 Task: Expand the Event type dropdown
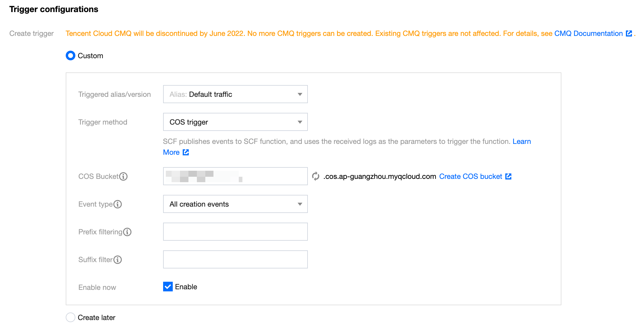235,204
